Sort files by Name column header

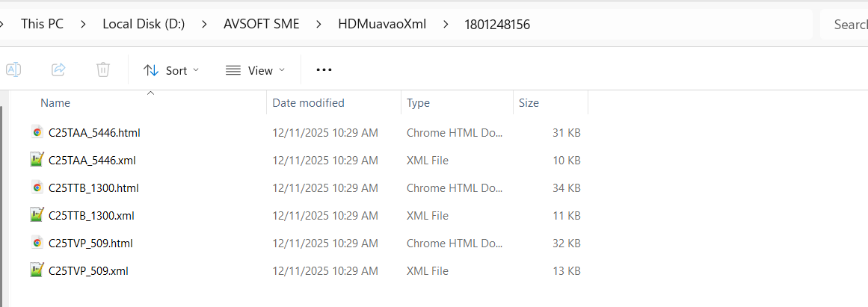(55, 103)
